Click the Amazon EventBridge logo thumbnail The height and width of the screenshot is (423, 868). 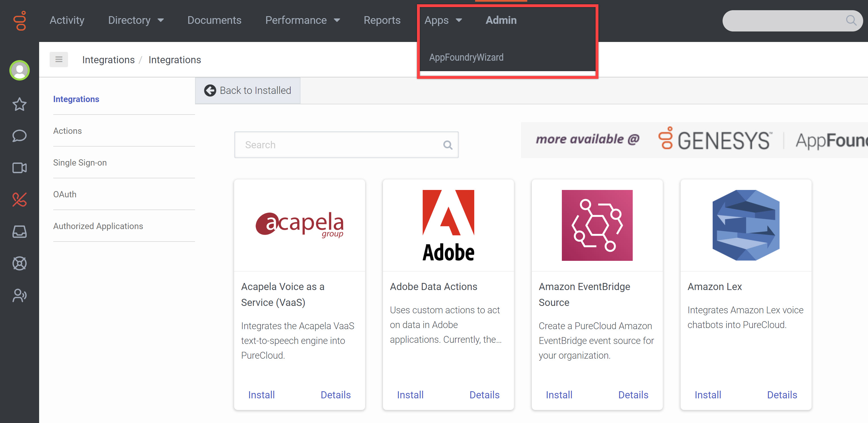[597, 225]
